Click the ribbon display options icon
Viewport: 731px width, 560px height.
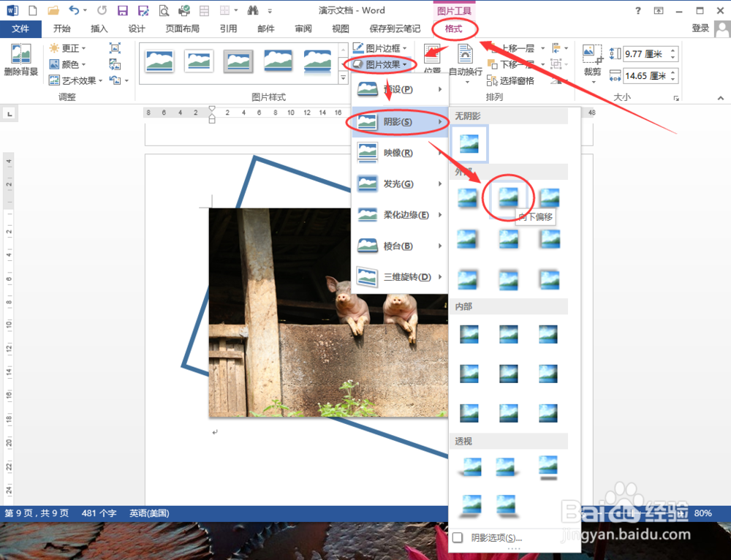pyautogui.click(x=659, y=10)
